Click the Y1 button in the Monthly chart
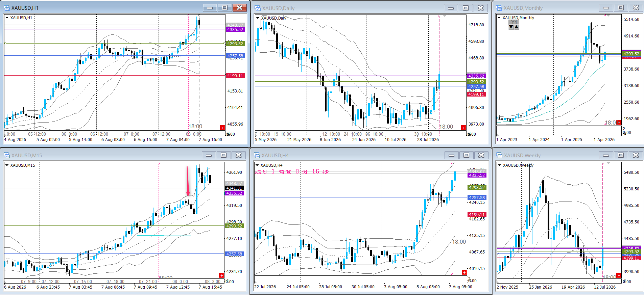The width and height of the screenshot is (644, 295). point(514,22)
